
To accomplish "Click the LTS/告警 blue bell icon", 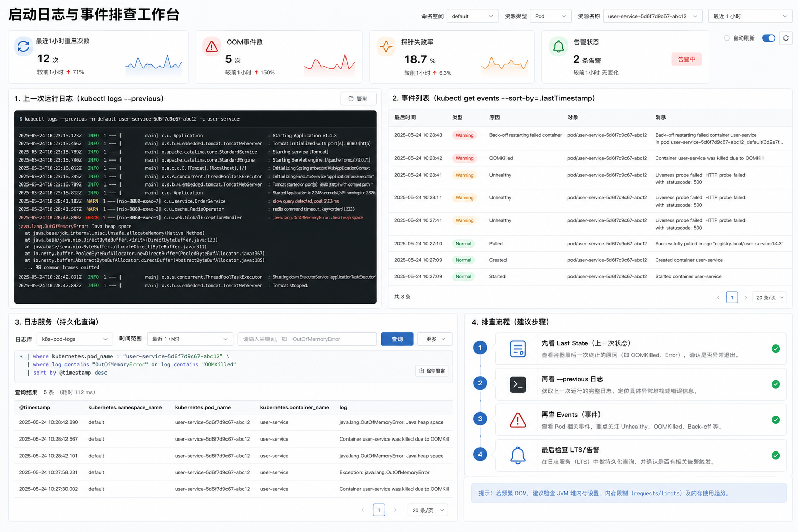I will pos(518,455).
